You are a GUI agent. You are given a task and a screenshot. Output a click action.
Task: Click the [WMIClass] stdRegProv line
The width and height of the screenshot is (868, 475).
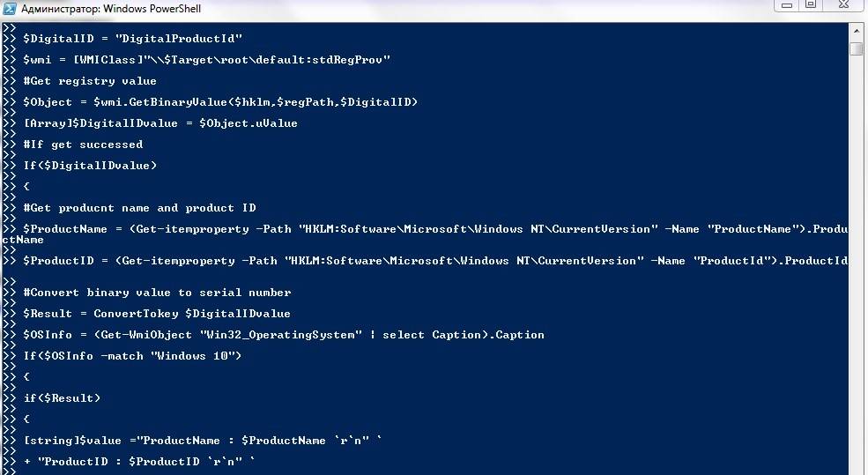tap(206, 60)
